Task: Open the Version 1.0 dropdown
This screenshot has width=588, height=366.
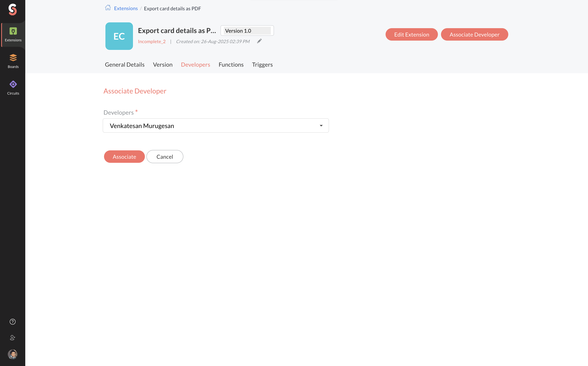Action: pos(247,31)
